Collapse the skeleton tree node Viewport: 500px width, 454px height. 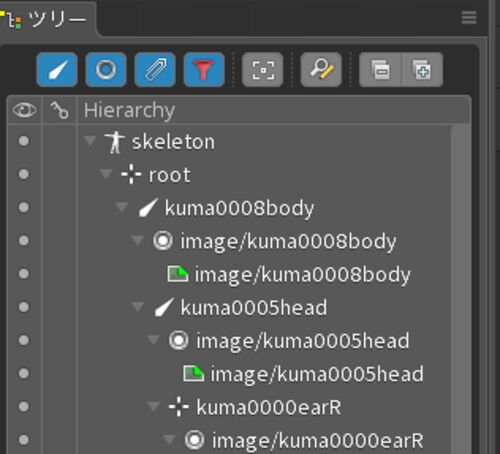pyautogui.click(x=90, y=140)
